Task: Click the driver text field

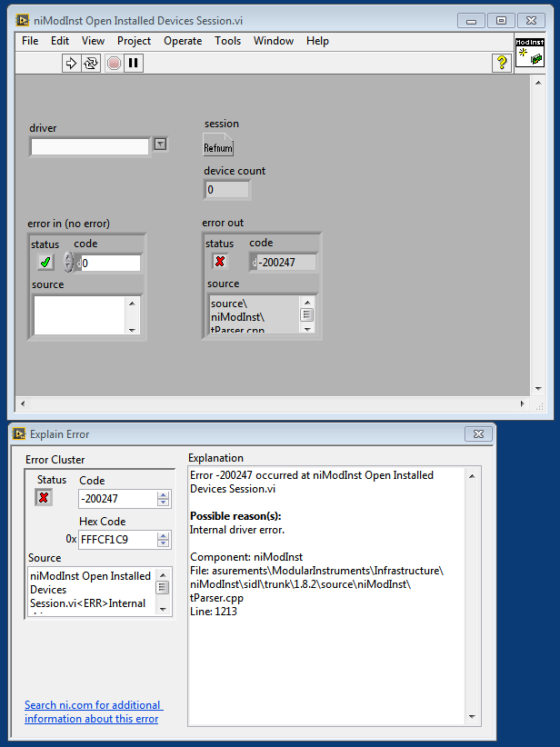Action: pos(90,146)
